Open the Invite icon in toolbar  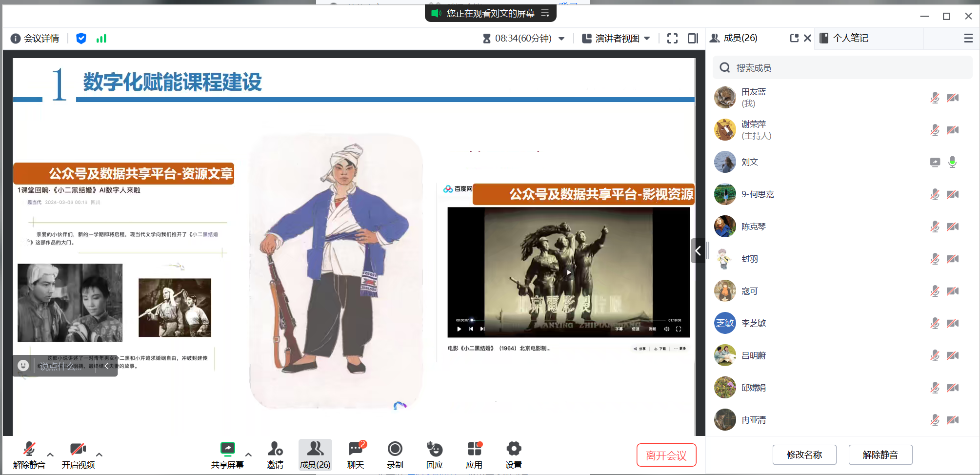(x=275, y=454)
